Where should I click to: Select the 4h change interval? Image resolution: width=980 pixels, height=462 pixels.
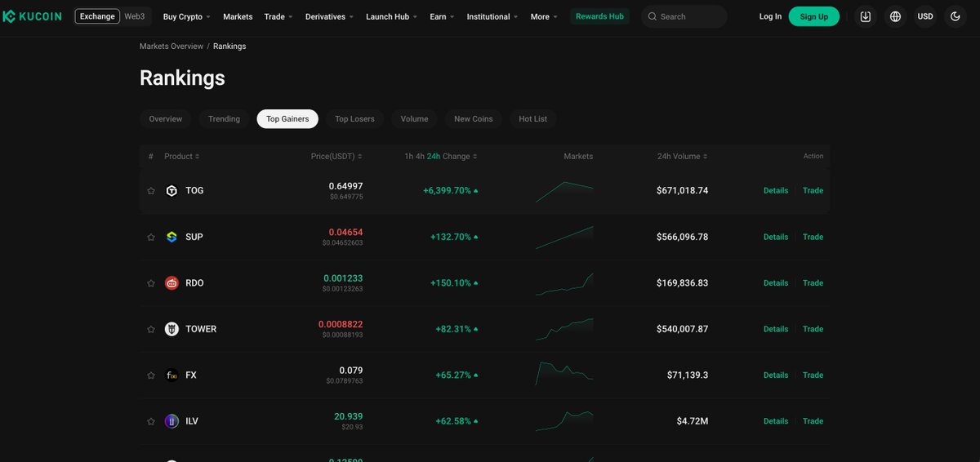click(420, 156)
